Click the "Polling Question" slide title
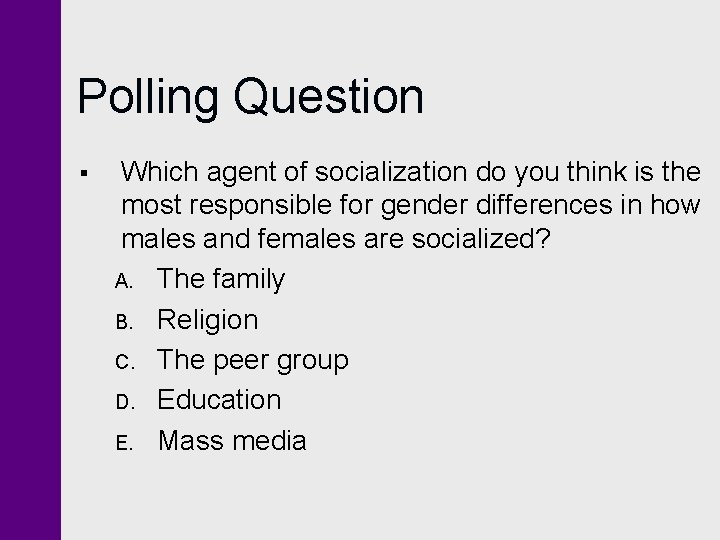 click(250, 98)
